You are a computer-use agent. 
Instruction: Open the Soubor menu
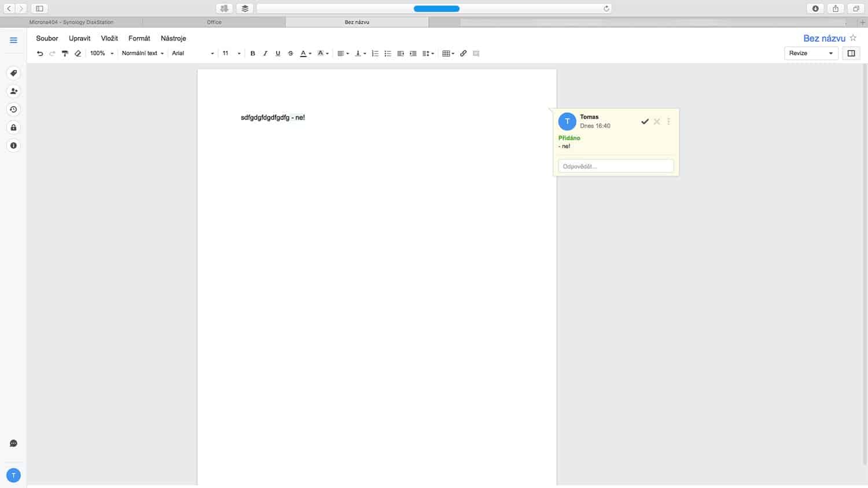point(47,38)
